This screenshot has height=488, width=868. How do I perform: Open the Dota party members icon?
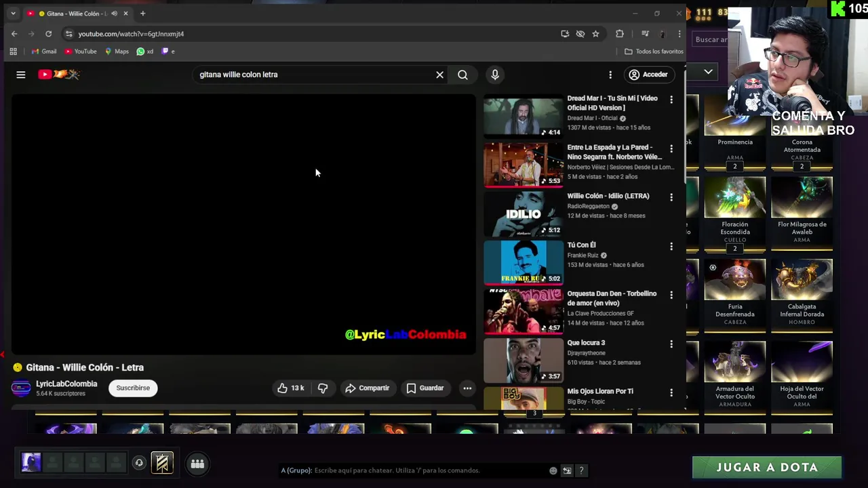point(197,464)
